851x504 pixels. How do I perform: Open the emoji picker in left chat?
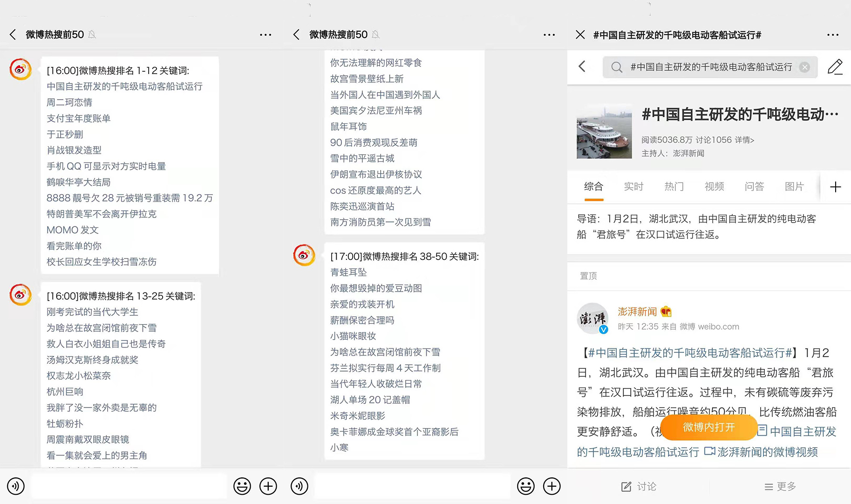tap(242, 486)
